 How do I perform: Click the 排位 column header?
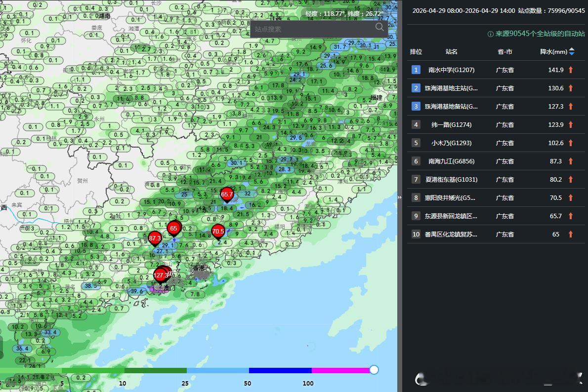pyautogui.click(x=416, y=52)
